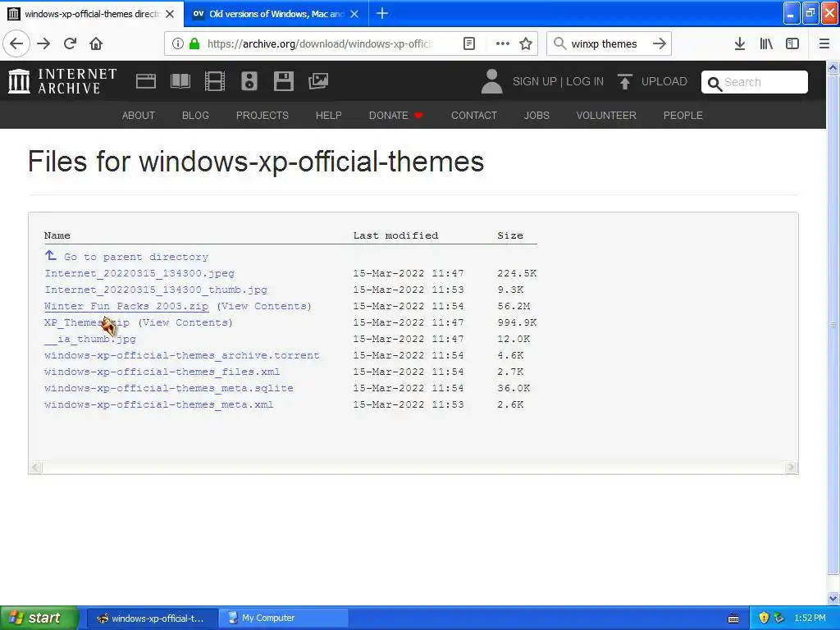
Task: View Contents of Winter Fun Packs zip
Action: (264, 307)
